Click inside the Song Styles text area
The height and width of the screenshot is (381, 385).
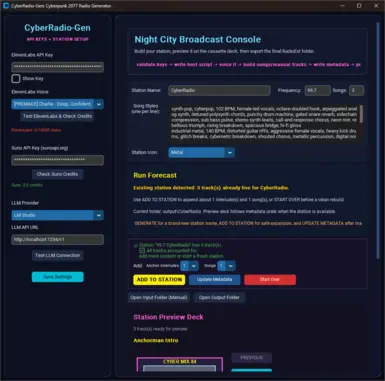click(x=263, y=123)
